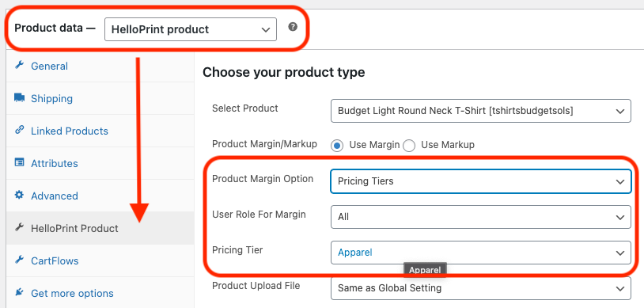The height and width of the screenshot is (308, 644).
Task: Click the CartFlows wrench icon
Action: click(x=19, y=260)
